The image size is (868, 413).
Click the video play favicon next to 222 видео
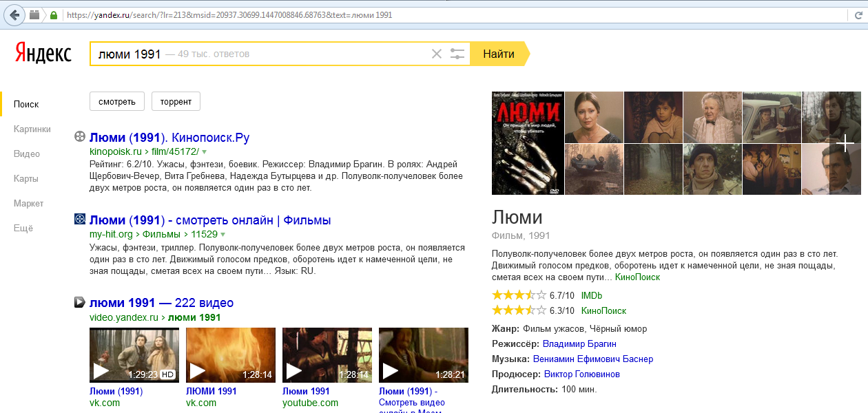pos(80,302)
